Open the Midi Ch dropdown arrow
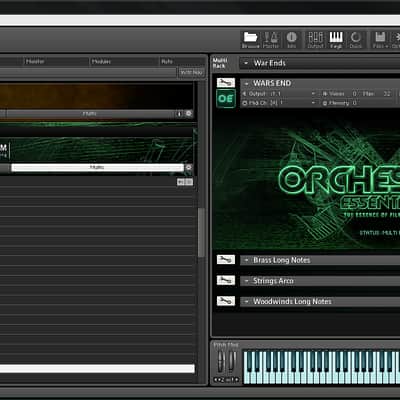400x400 pixels. (313, 103)
